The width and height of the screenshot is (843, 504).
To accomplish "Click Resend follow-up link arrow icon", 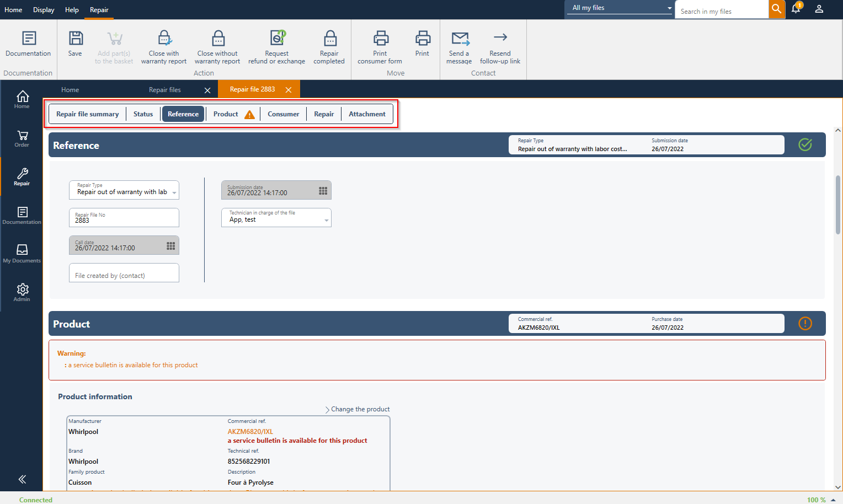I will (x=500, y=37).
